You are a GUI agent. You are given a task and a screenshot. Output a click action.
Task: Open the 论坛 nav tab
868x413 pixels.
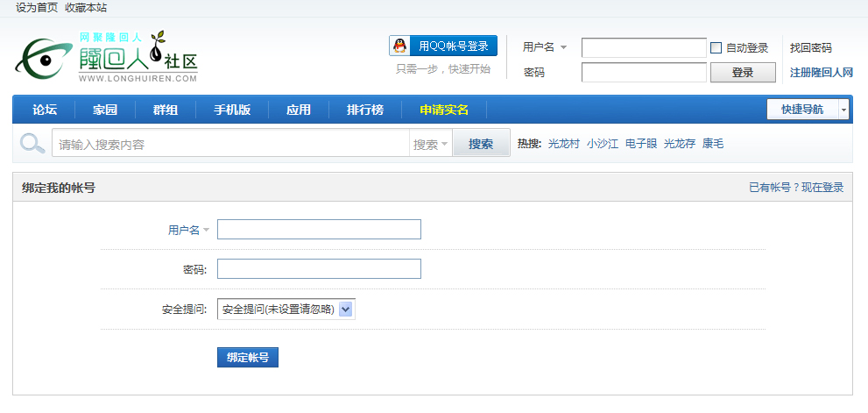[45, 110]
